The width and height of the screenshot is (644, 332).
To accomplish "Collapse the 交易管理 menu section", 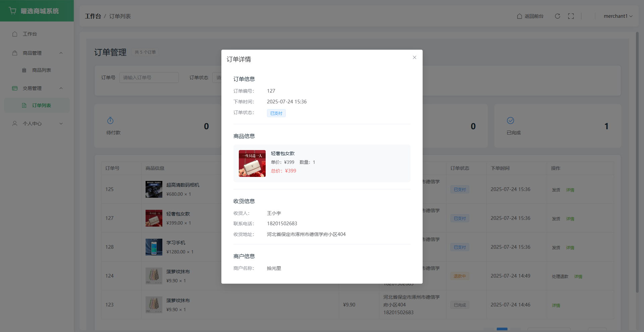I will 61,88.
